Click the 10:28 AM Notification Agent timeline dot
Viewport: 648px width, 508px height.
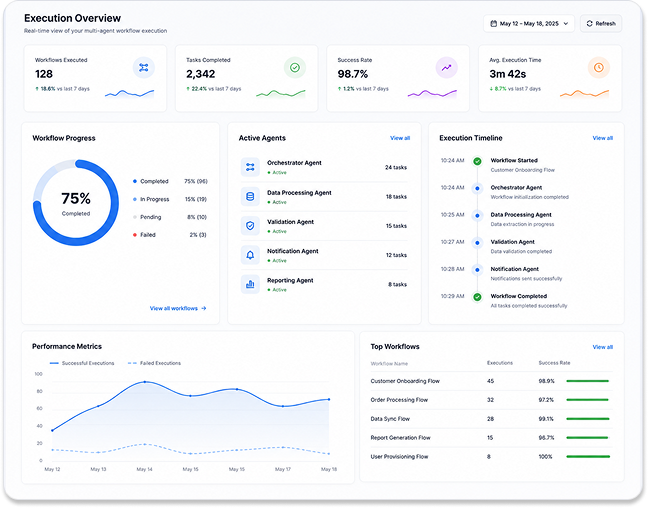(x=477, y=270)
